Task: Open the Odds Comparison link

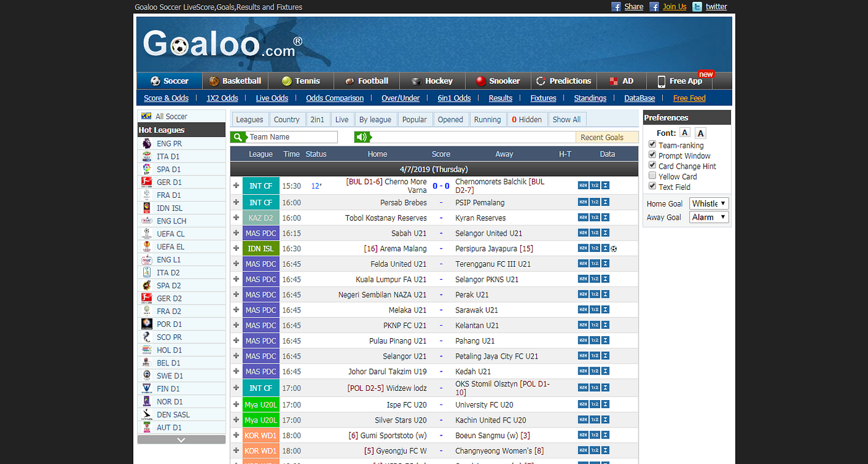Action: [x=335, y=98]
